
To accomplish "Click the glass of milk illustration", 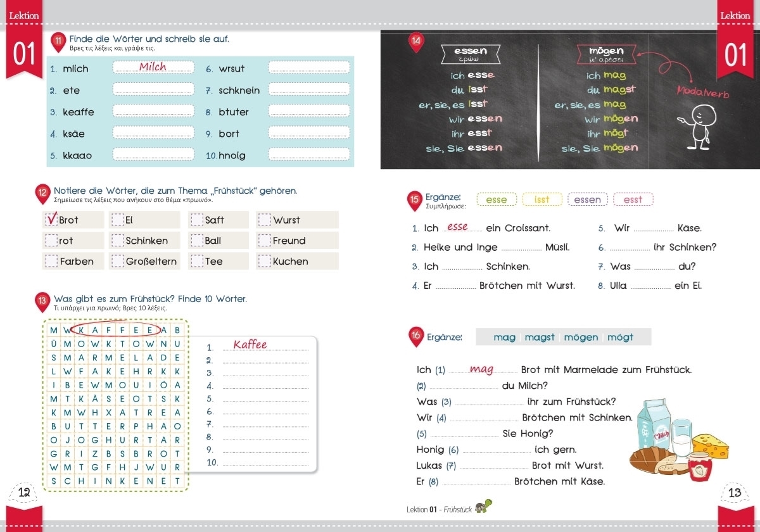I will tap(683, 437).
